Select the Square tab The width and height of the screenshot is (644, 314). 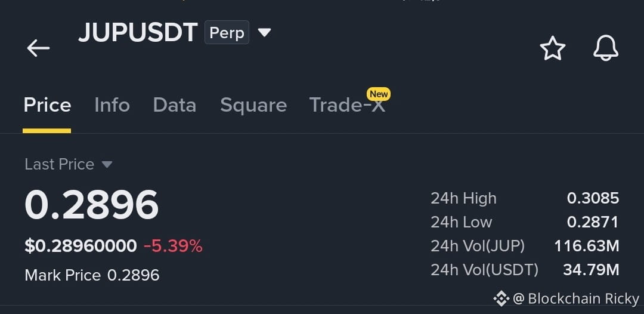pos(253,106)
